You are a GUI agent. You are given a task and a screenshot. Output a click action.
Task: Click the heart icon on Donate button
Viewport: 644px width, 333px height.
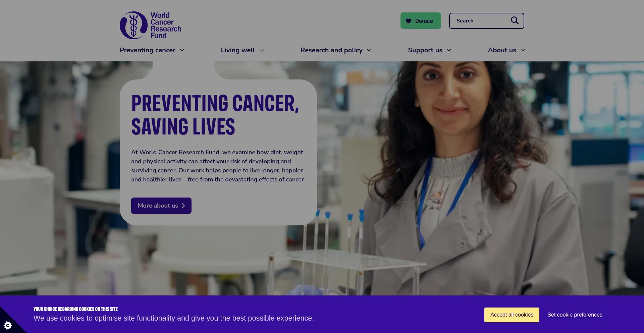(409, 21)
